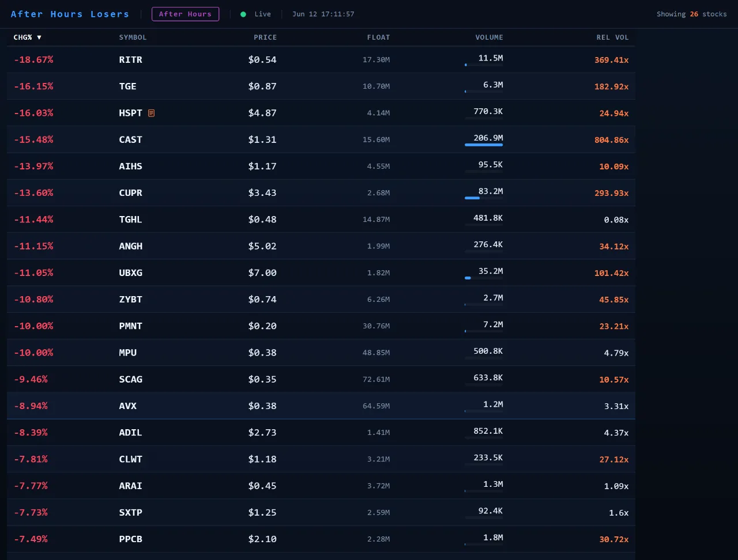
Task: Click the green Live status dot
Action: click(x=243, y=14)
